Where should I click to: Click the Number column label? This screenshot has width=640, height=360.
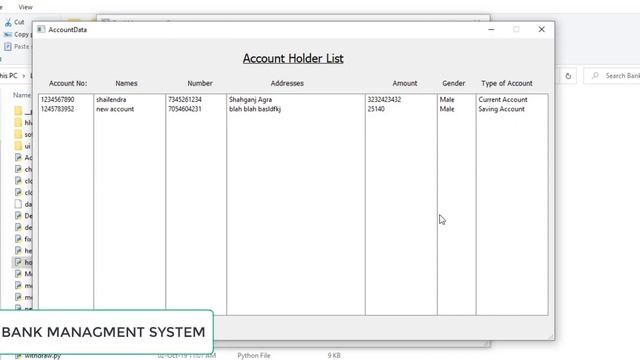click(x=200, y=83)
